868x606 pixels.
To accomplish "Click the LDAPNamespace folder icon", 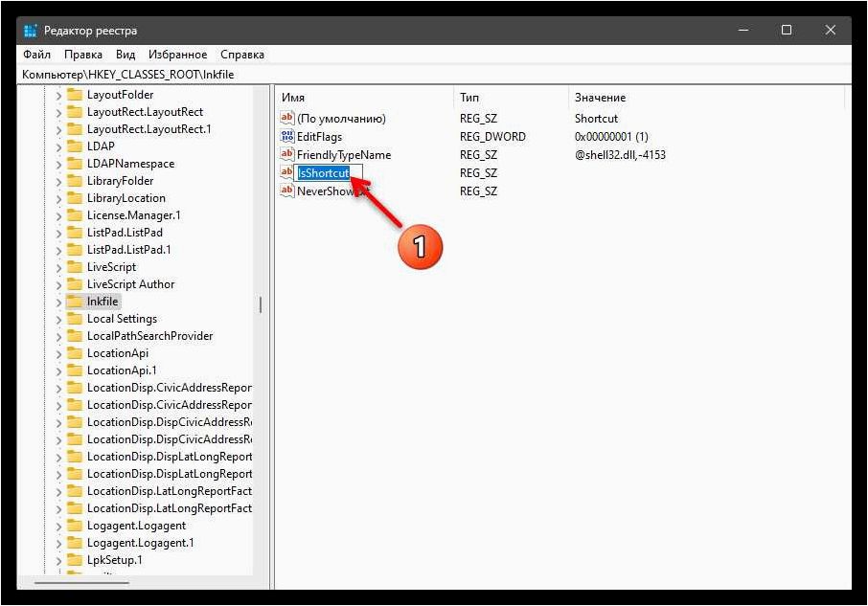I will (x=74, y=164).
